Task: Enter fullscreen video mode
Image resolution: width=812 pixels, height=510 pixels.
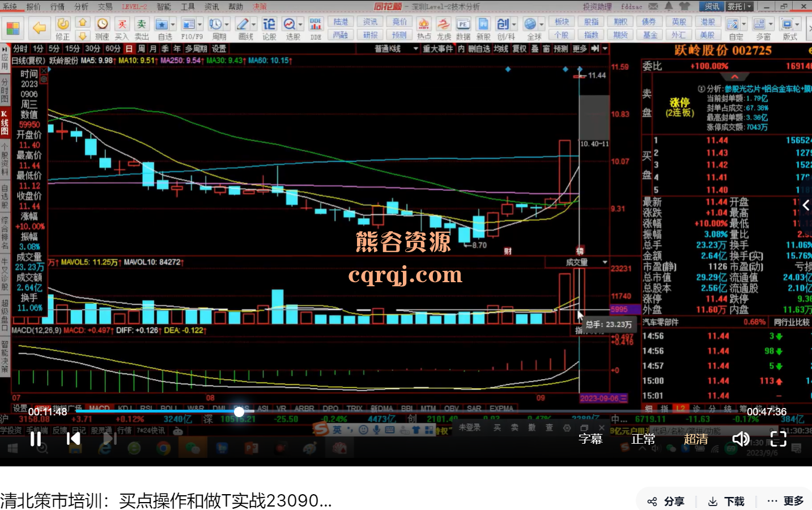Action: (x=779, y=439)
